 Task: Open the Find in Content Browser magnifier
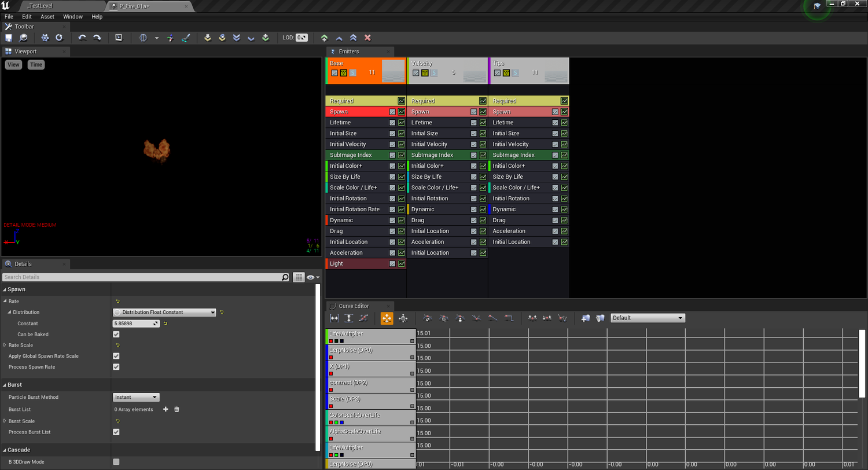(x=21, y=38)
